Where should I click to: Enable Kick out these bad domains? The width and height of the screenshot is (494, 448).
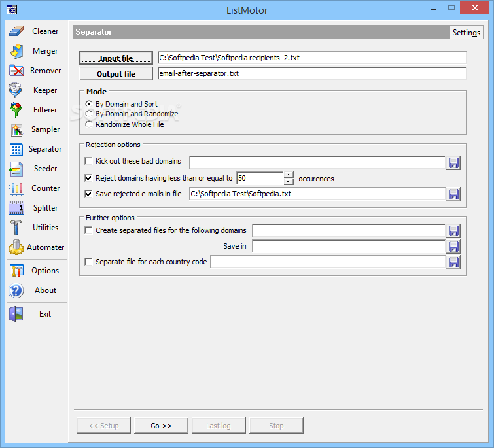click(x=89, y=161)
